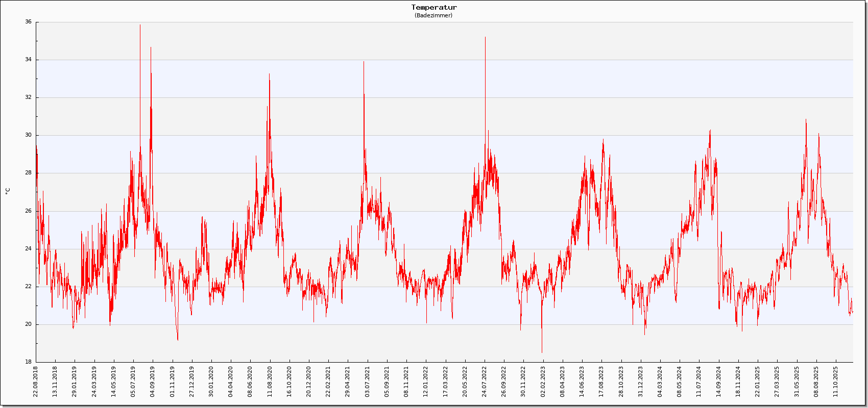Click the highest temperature spike near 36°C
The image size is (868, 408).
point(140,25)
